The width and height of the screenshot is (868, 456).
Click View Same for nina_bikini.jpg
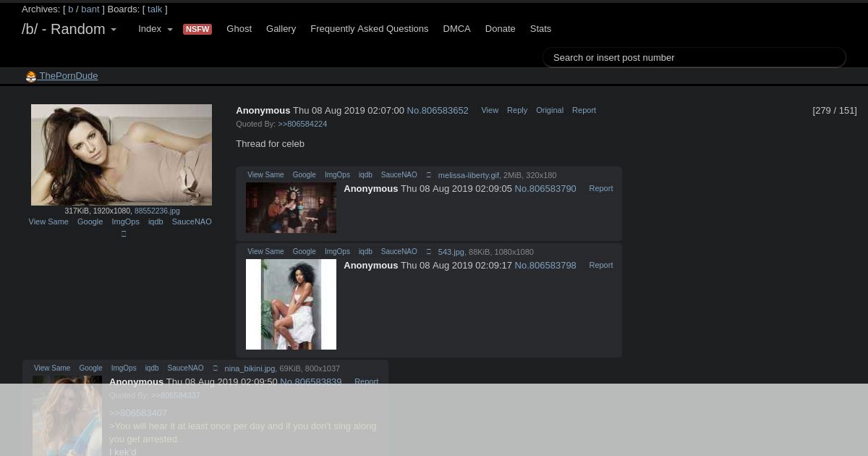[x=52, y=368]
